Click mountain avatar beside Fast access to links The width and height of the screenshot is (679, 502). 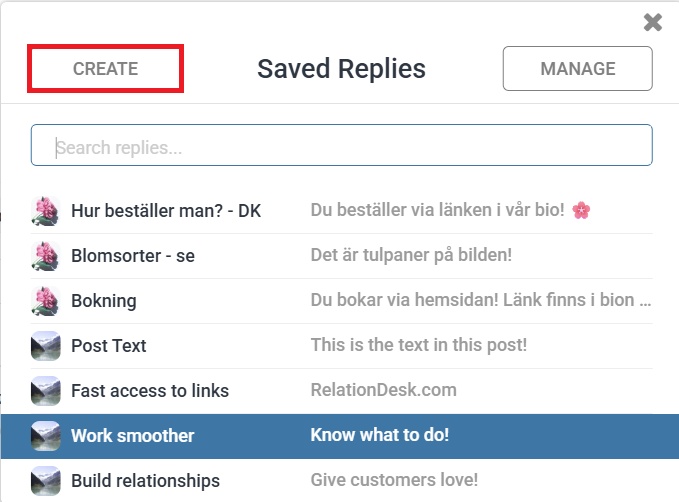[x=45, y=391]
